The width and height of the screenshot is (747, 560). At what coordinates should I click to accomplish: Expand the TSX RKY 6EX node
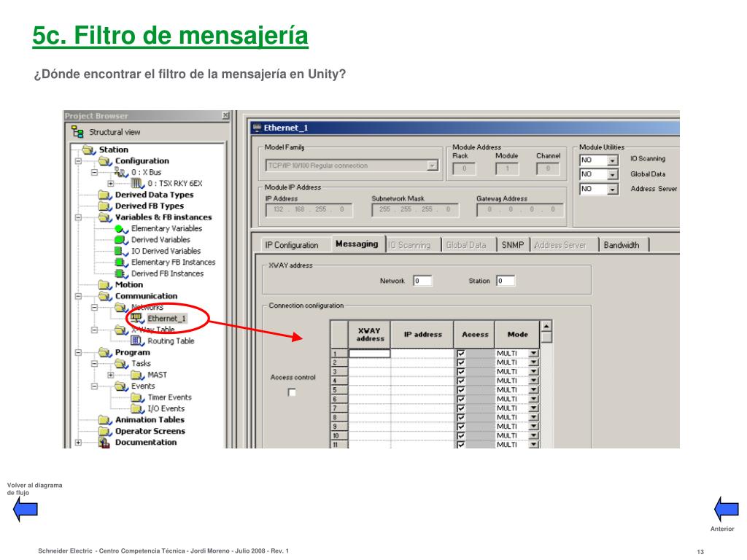pos(111,183)
